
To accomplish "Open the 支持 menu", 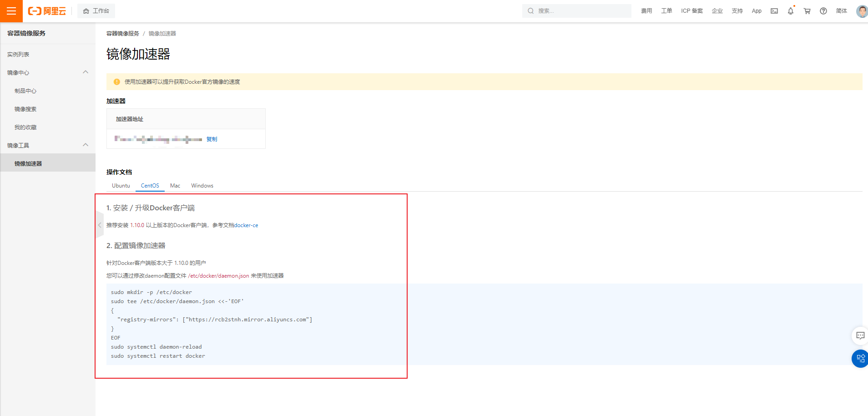I will 737,11.
